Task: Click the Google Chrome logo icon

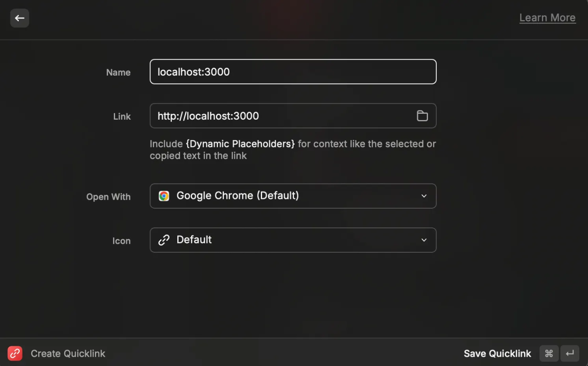Action: pos(164,196)
